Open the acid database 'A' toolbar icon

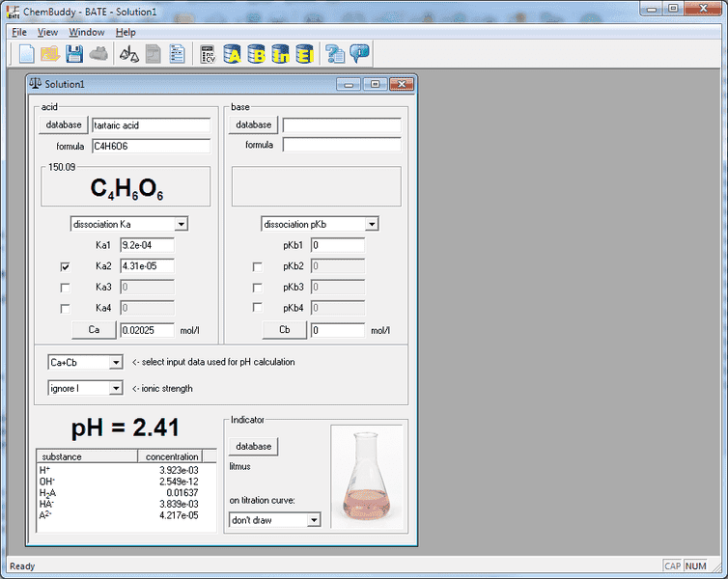[x=232, y=54]
